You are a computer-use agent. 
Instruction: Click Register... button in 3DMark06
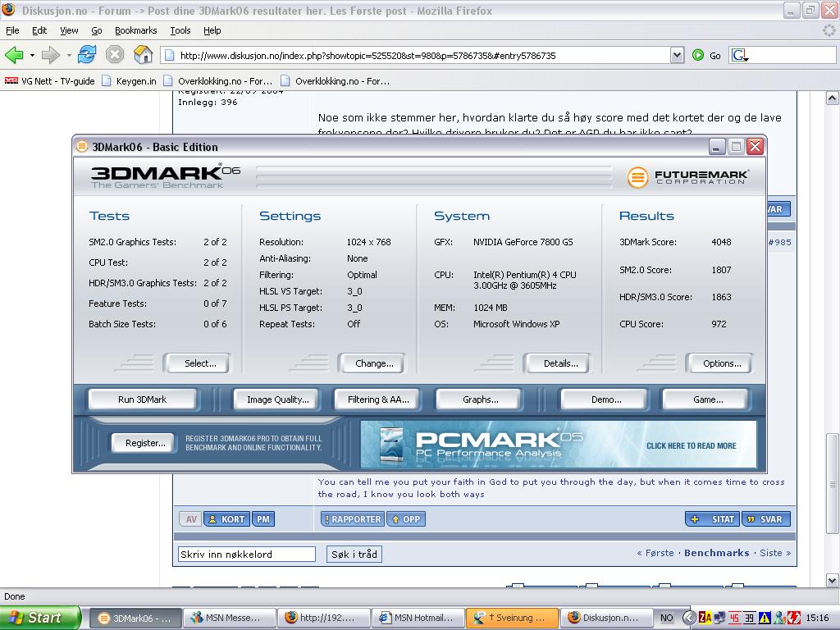pos(144,443)
